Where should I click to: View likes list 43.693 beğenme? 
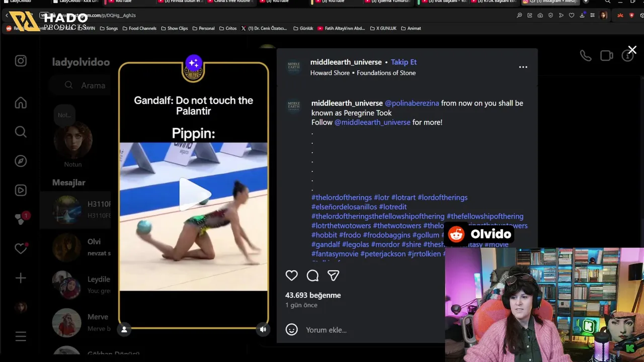click(313, 295)
